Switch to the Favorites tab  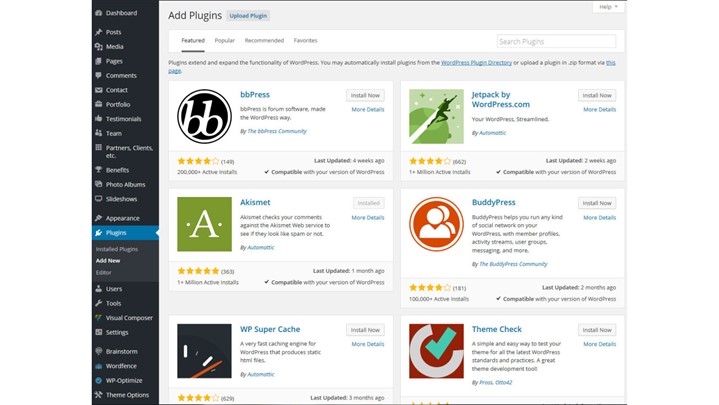pyautogui.click(x=305, y=40)
